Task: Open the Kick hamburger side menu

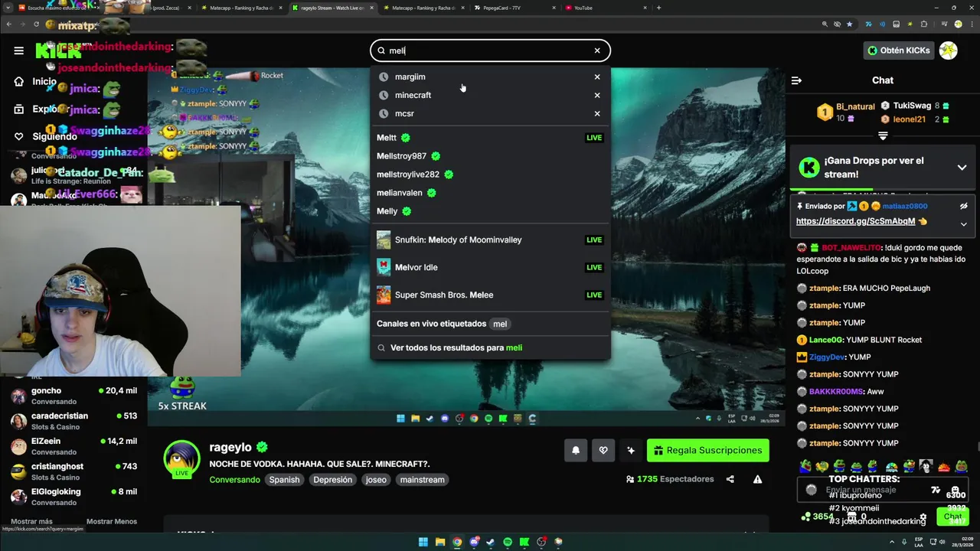Action: pyautogui.click(x=18, y=51)
